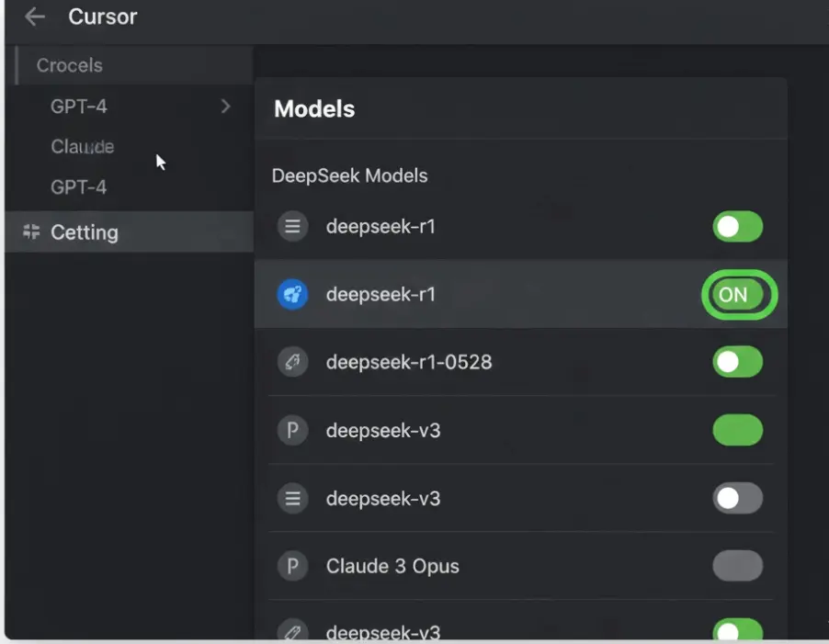Click the P icon beside Claude 3 Opus
The height and width of the screenshot is (644, 829).
292,566
